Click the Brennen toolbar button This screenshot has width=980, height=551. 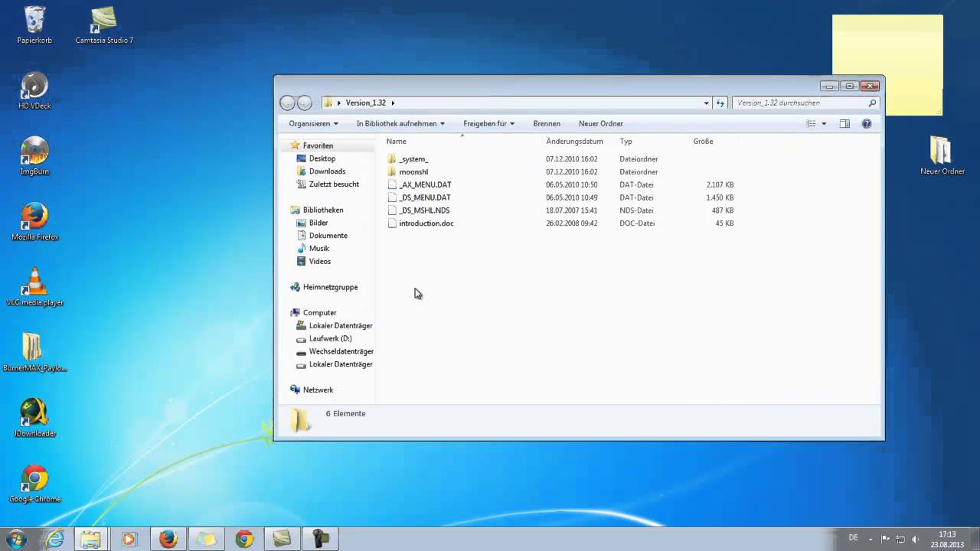547,123
